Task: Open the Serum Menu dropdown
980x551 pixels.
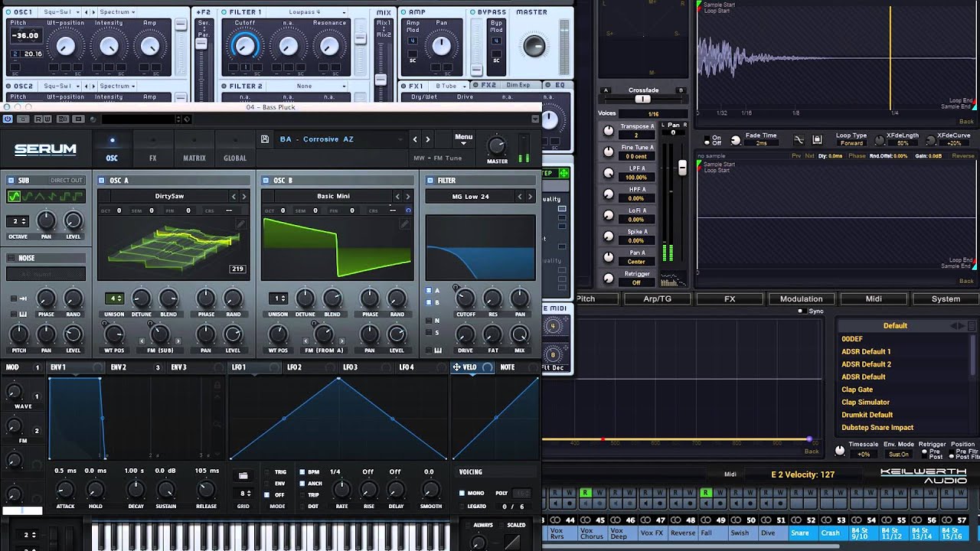Action: pos(464,140)
